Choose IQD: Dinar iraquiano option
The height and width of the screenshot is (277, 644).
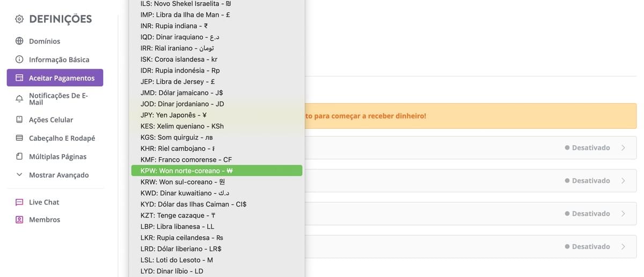217,37
